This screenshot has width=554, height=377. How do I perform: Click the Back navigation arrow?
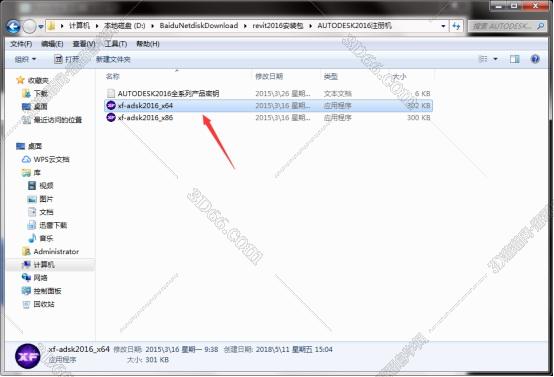[13, 26]
